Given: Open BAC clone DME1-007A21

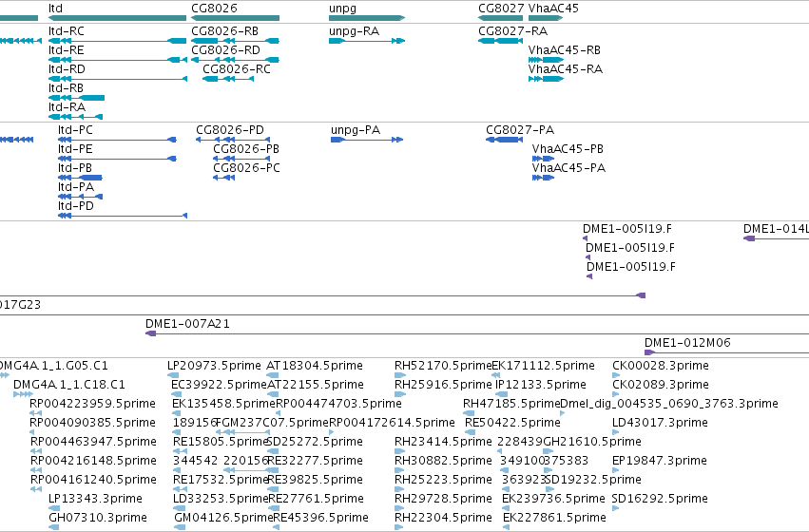Looking at the screenshot, I should [187, 324].
